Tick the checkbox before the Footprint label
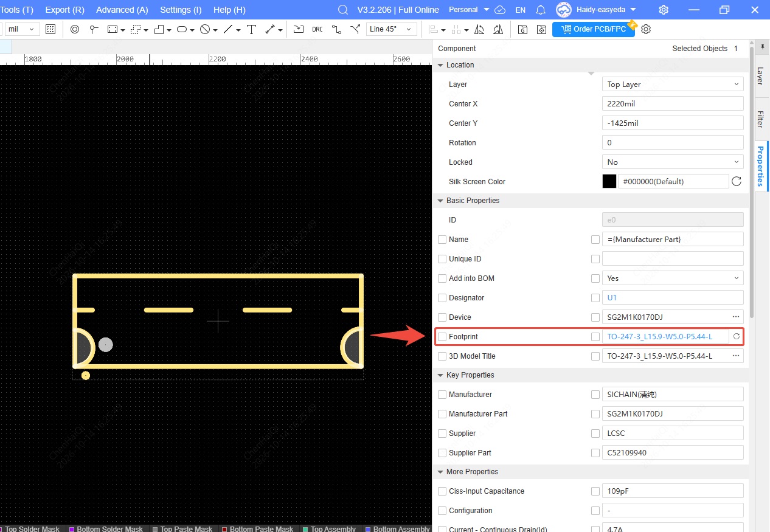This screenshot has height=532, width=770. 442,337
